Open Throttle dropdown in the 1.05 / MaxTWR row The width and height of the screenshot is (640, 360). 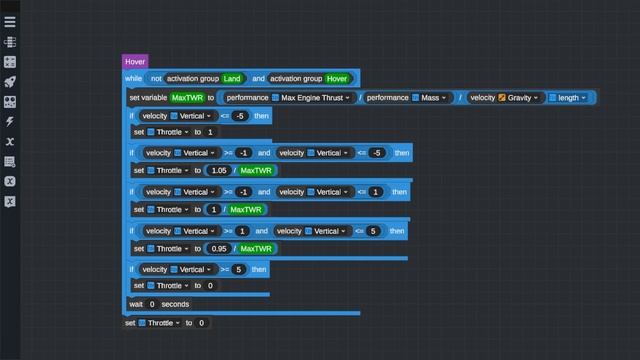pyautogui.click(x=168, y=171)
